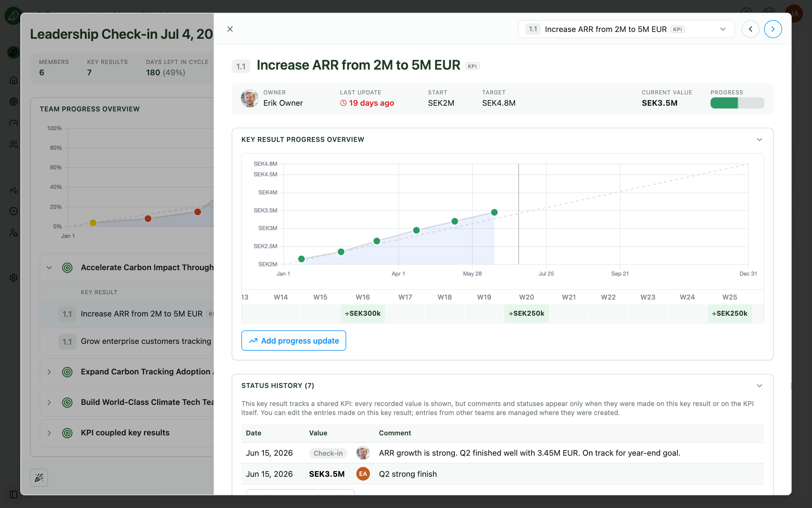
Task: Click the KPI tag beside the title
Action: (x=472, y=66)
